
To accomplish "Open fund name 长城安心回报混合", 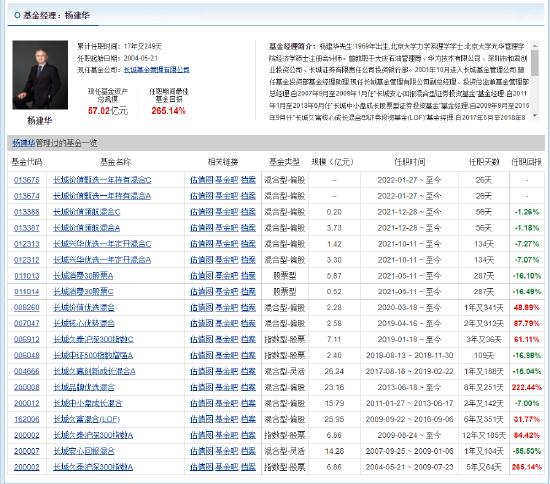I will pyautogui.click(x=84, y=451).
